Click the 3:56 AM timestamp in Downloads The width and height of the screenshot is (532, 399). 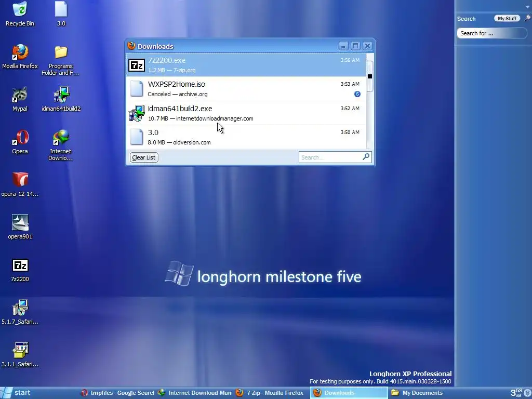pyautogui.click(x=350, y=60)
